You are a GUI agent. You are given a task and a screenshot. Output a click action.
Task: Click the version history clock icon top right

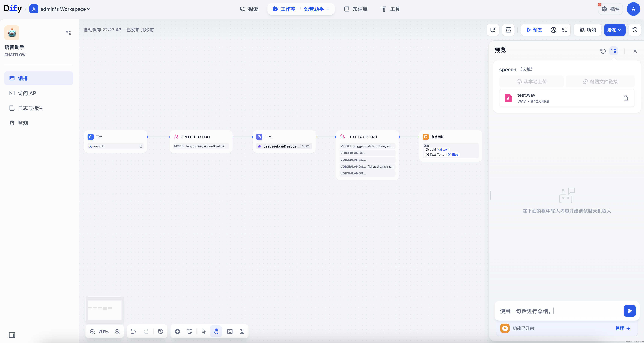coord(635,30)
